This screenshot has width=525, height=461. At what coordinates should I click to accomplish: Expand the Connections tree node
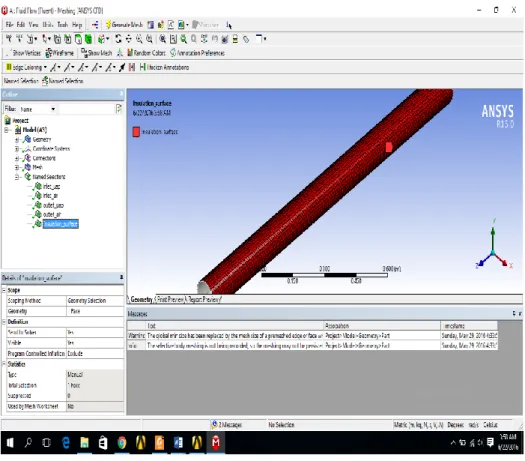pos(17,158)
